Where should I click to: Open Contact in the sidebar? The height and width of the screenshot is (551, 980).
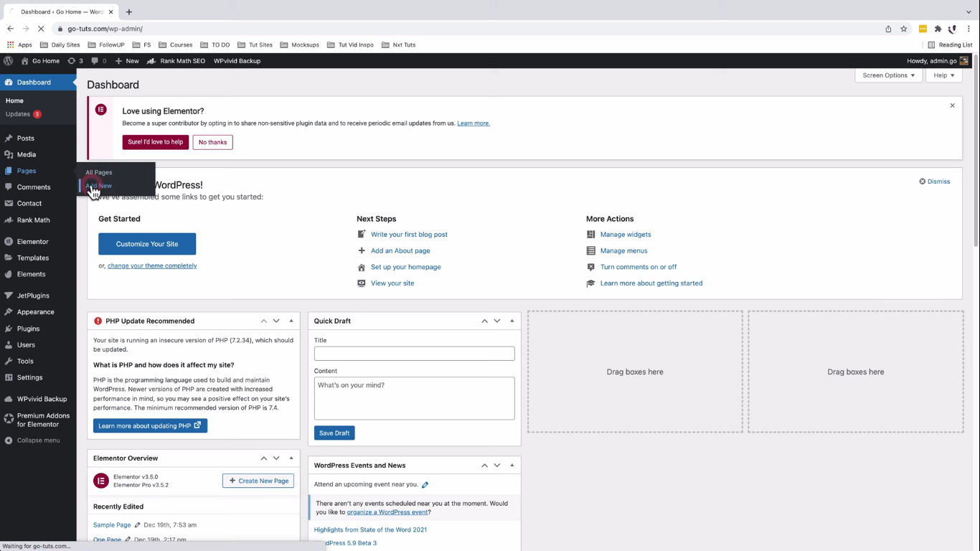pos(29,204)
